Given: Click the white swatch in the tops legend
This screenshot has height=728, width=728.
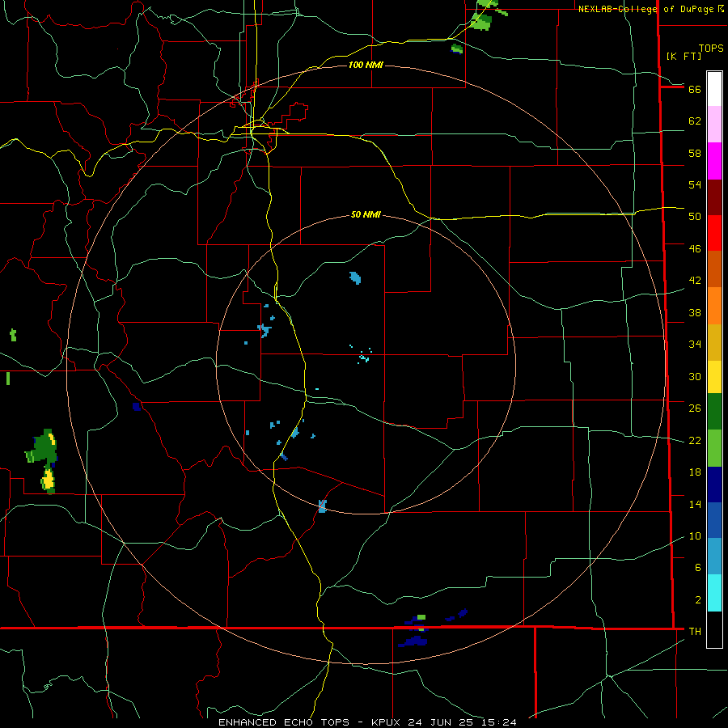Looking at the screenshot, I should coord(714,89).
